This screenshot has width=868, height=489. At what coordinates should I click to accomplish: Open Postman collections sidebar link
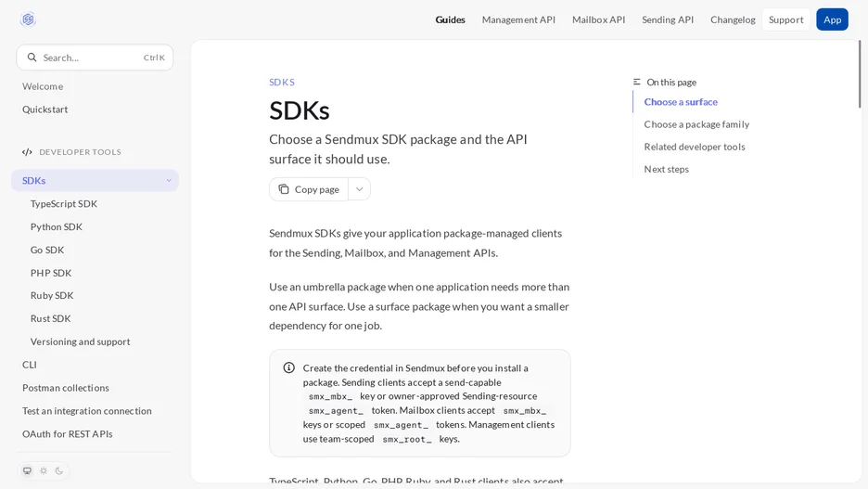(x=65, y=388)
